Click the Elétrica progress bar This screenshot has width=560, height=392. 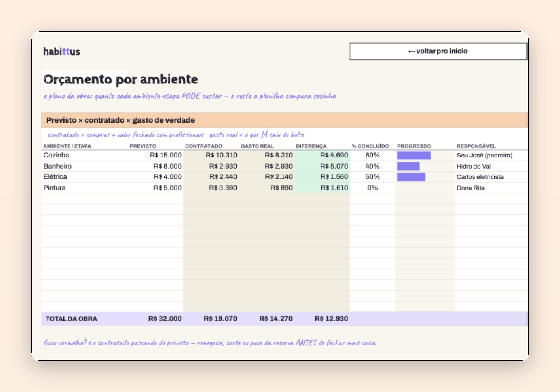[411, 177]
